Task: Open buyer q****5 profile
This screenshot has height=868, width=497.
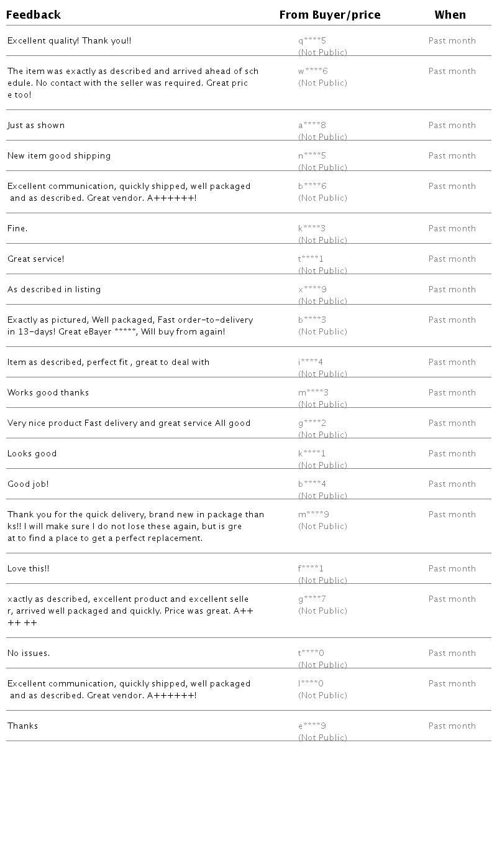Action: click(312, 41)
